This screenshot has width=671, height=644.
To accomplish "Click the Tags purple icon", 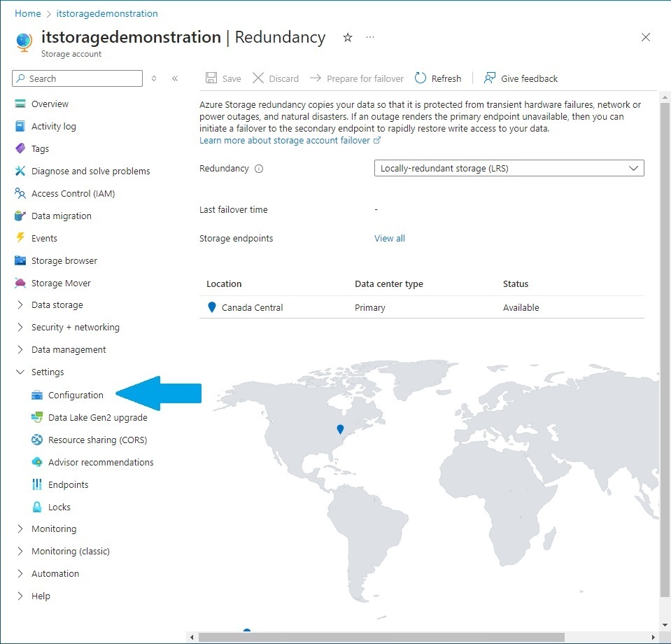I will point(20,148).
